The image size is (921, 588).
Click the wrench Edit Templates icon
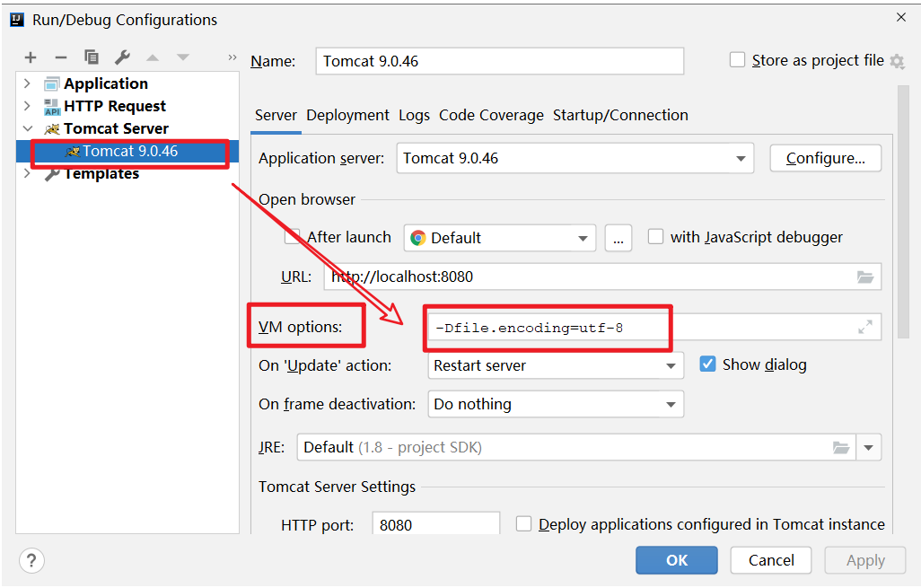click(x=122, y=57)
